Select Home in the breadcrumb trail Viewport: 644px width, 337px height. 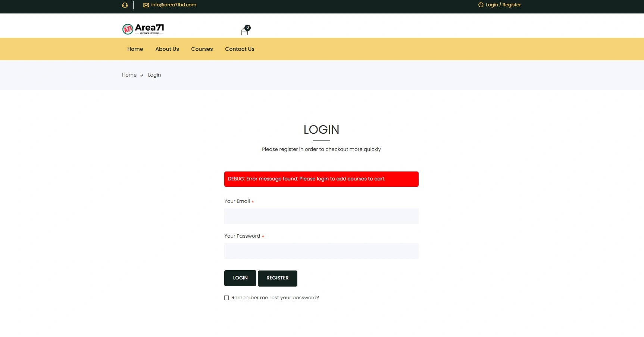[x=129, y=75]
